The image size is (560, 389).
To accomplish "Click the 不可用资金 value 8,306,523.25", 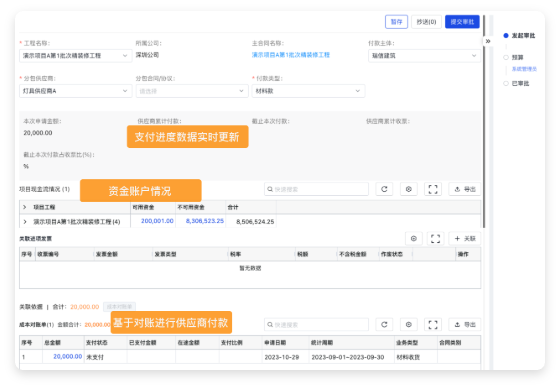I will click(205, 221).
